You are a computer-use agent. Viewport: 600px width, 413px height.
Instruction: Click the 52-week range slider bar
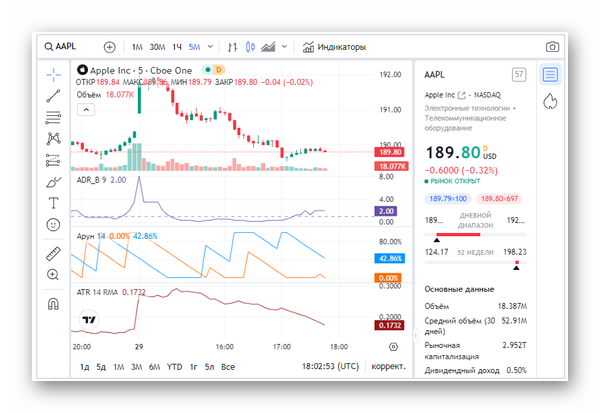476,263
